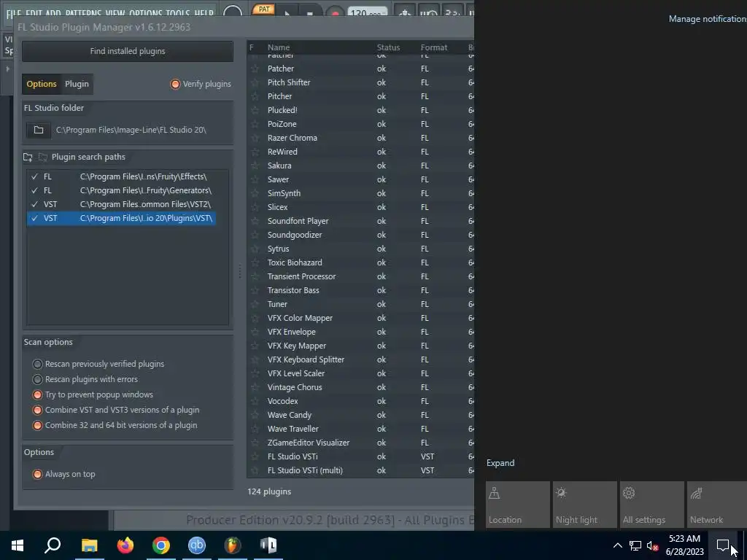Select the Soundfont Player plugin row
Viewport: 747px width, 560px height.
[x=360, y=221]
